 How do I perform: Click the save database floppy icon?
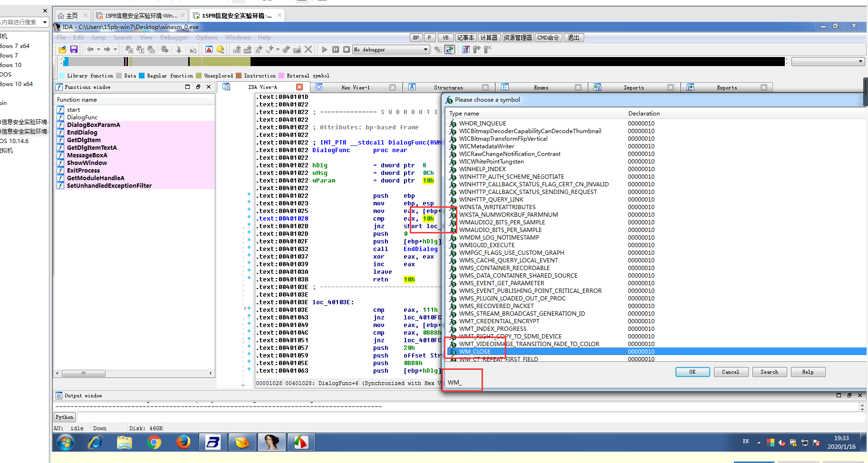click(x=74, y=49)
